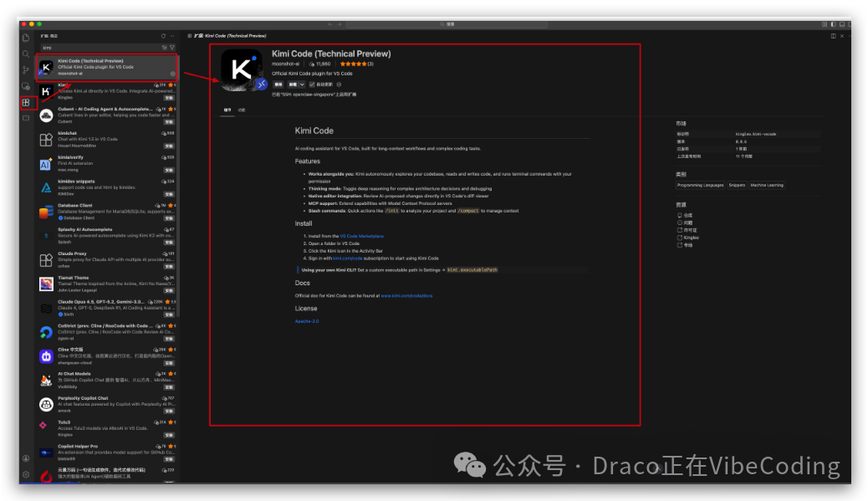Click the gear icon on the Kimi Code list entry
868x501 pixels.
tap(172, 74)
